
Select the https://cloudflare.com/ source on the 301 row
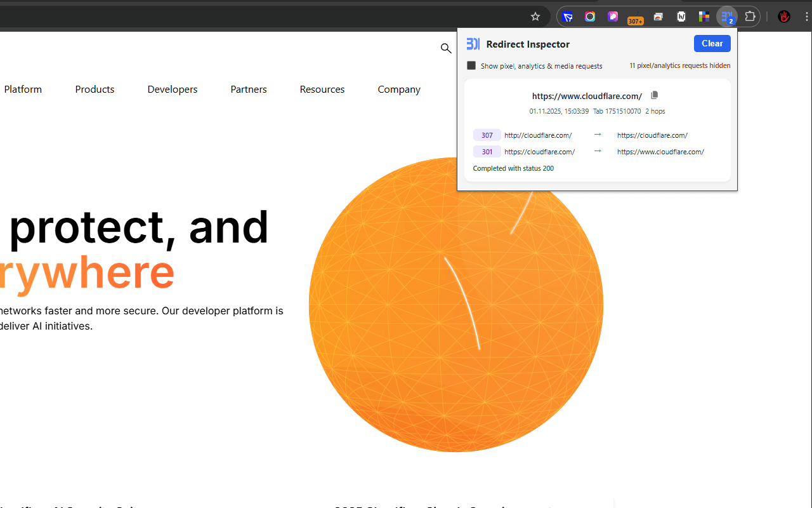click(540, 152)
